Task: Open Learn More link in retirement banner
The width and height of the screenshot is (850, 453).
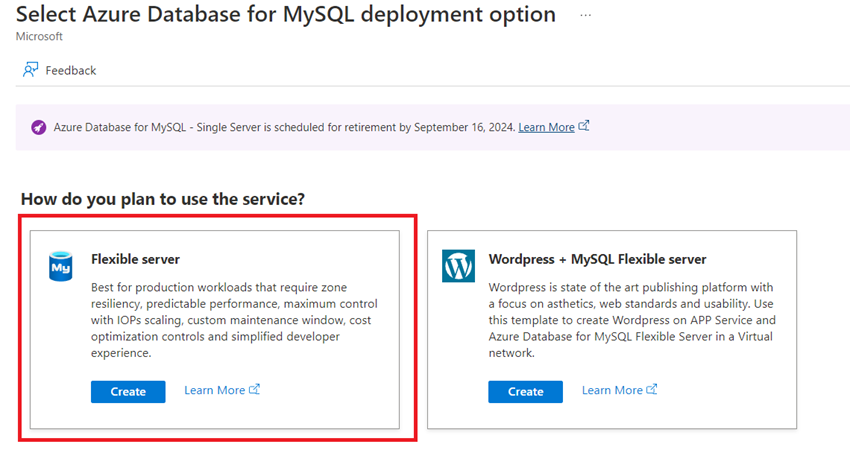Action: pos(546,127)
